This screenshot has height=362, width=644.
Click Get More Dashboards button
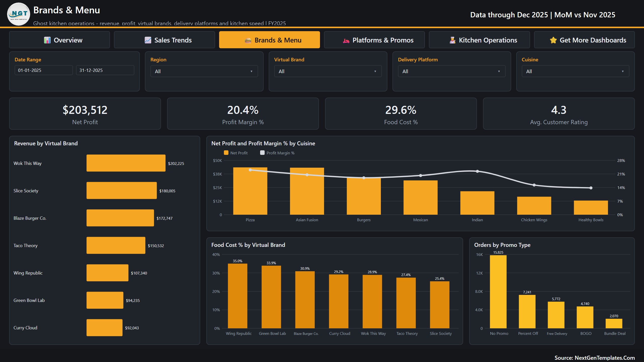[584, 40]
